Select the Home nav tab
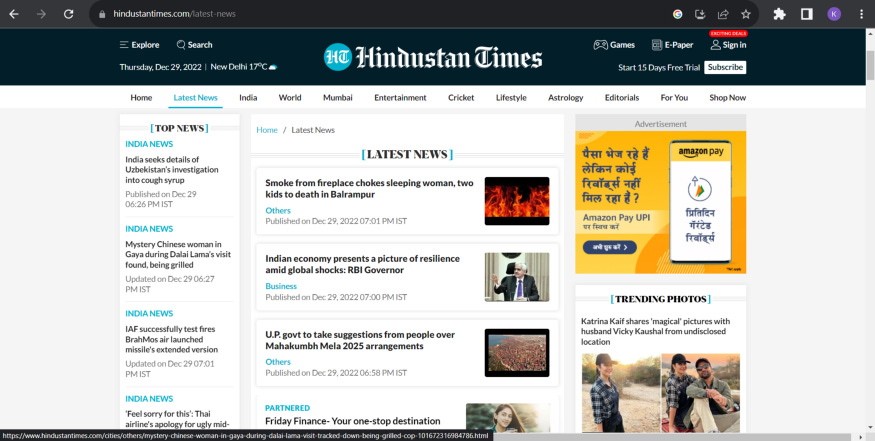Viewport: 875px width, 441px height. pyautogui.click(x=141, y=97)
